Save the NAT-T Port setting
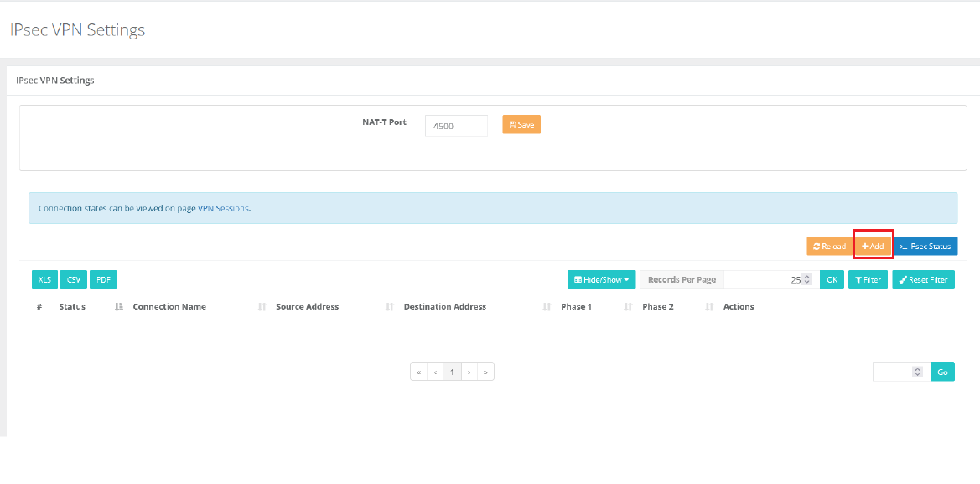This screenshot has height=484, width=980. (x=521, y=125)
